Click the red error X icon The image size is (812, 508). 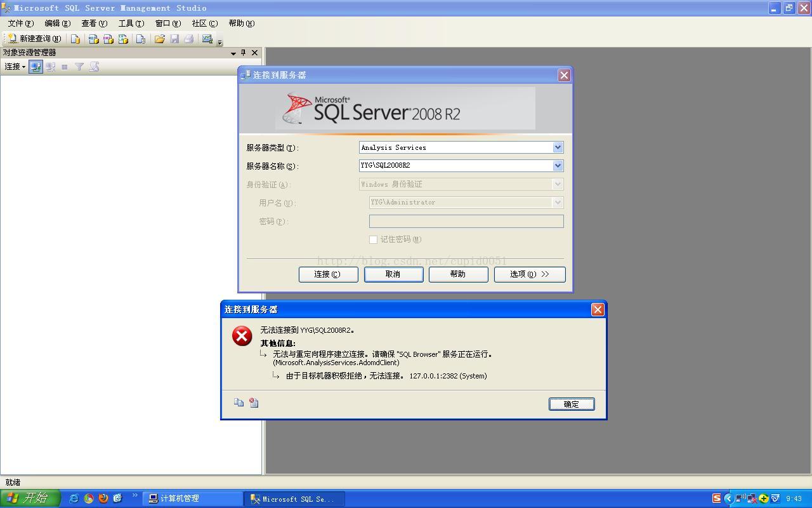[x=242, y=336]
